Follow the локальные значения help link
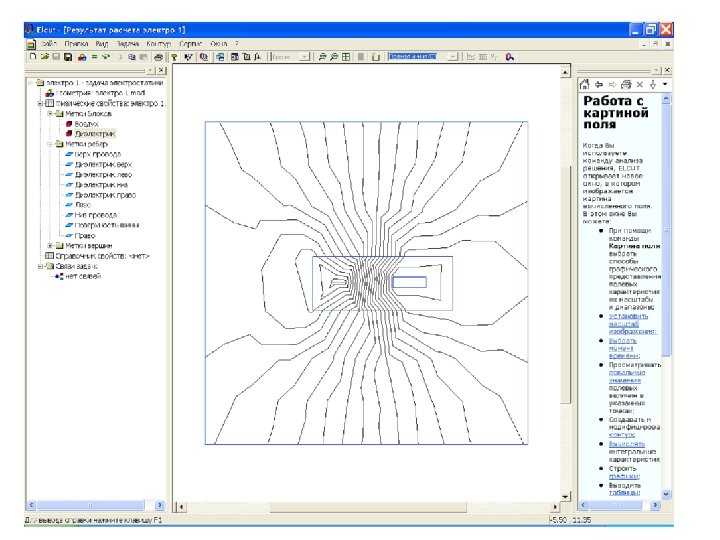 click(627, 377)
